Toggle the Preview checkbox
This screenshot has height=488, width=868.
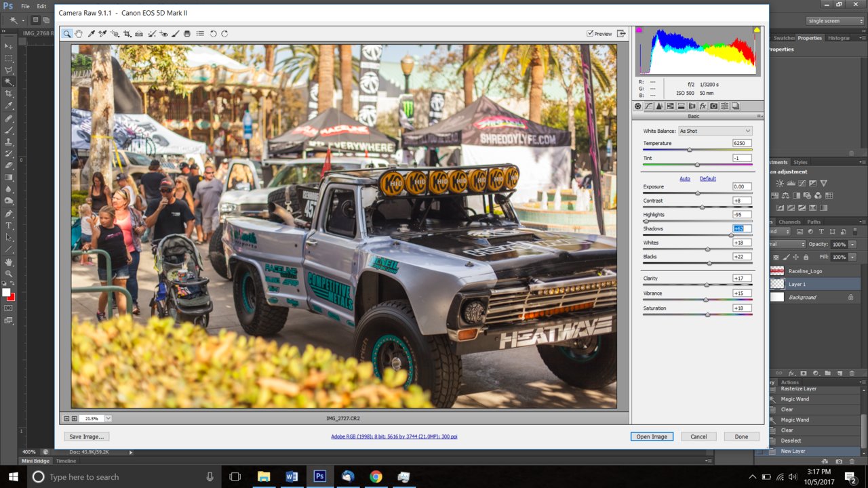click(x=590, y=33)
